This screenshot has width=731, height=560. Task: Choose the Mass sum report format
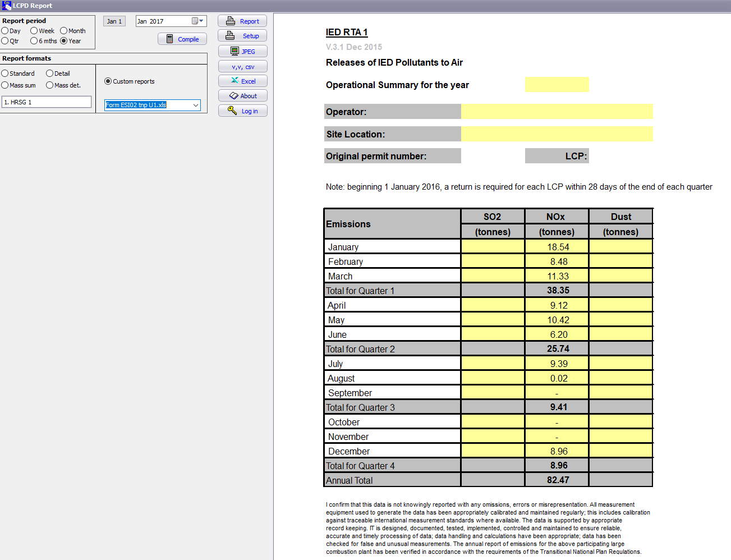[5, 85]
